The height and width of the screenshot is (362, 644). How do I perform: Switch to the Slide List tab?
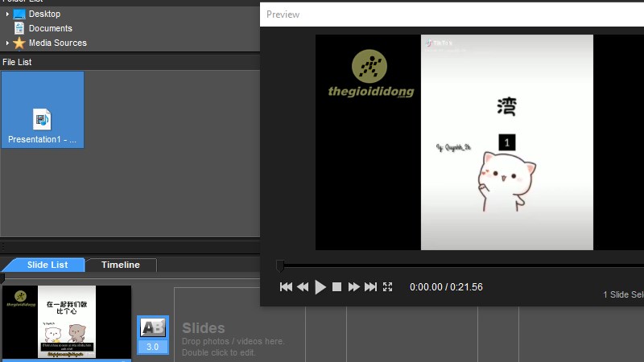47,265
